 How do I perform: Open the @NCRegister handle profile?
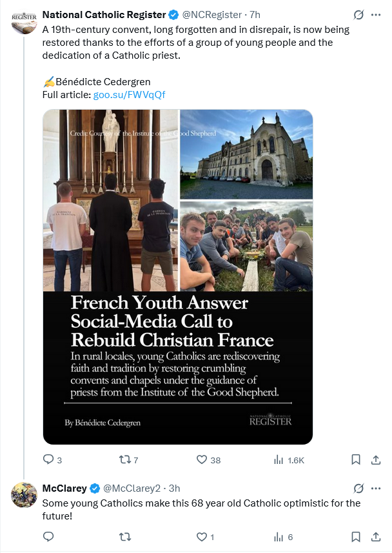(x=206, y=14)
